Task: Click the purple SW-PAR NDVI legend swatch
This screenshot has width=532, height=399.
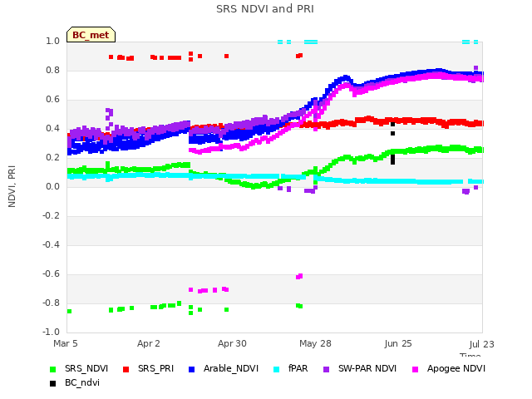Action: (327, 369)
